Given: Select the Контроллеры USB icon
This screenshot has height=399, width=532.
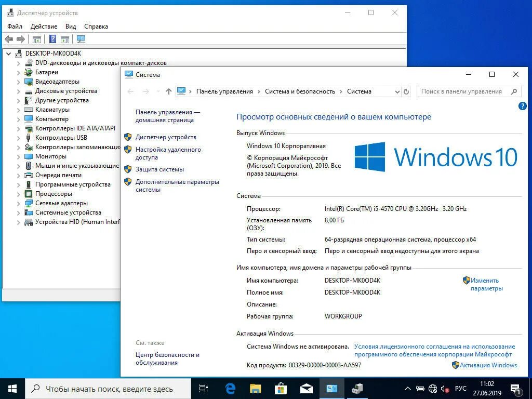Looking at the screenshot, I should 29,138.
